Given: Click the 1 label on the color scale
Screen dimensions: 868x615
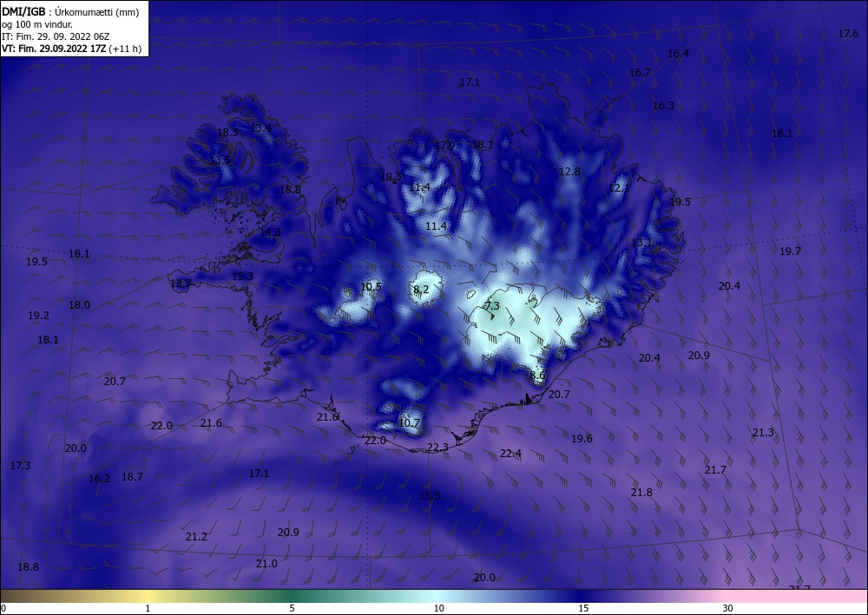Looking at the screenshot, I should pos(148,608).
